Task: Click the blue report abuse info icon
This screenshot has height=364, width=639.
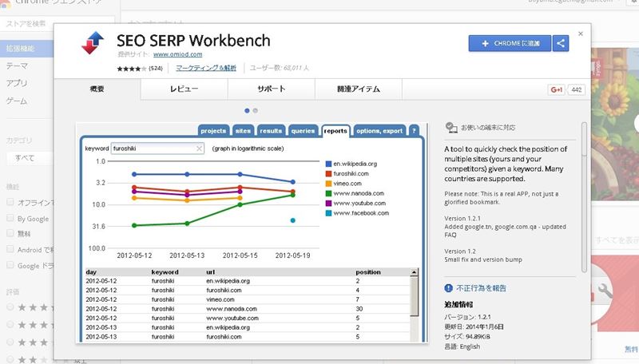Action: [448, 288]
